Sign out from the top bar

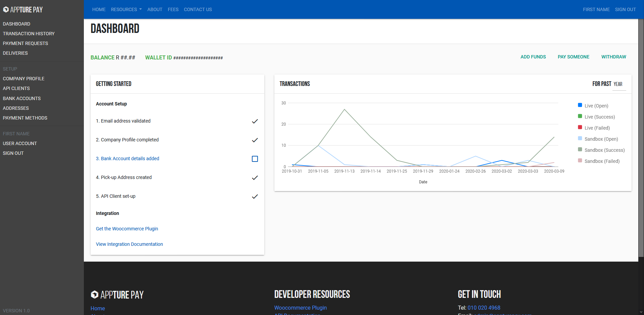point(625,9)
